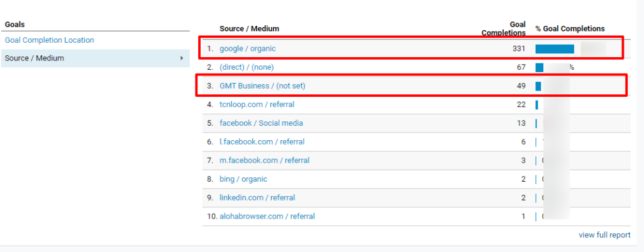The width and height of the screenshot is (644, 252).
Task: Open alohabrowser.com / referral link
Action: [x=267, y=216]
